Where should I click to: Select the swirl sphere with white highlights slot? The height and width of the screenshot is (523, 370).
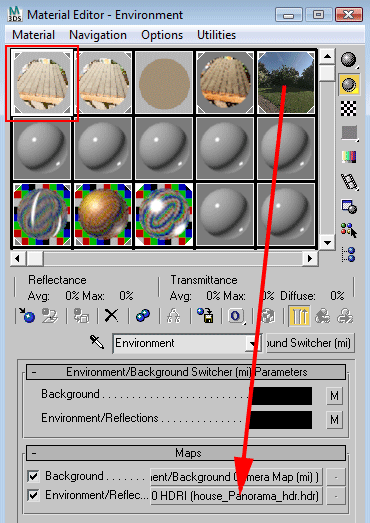[164, 214]
